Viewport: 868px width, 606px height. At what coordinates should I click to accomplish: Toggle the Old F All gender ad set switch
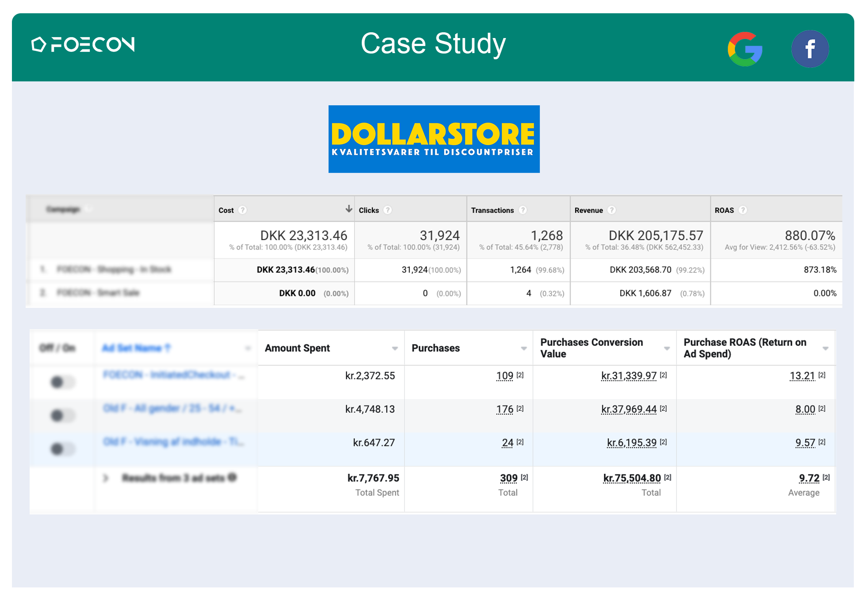(62, 415)
